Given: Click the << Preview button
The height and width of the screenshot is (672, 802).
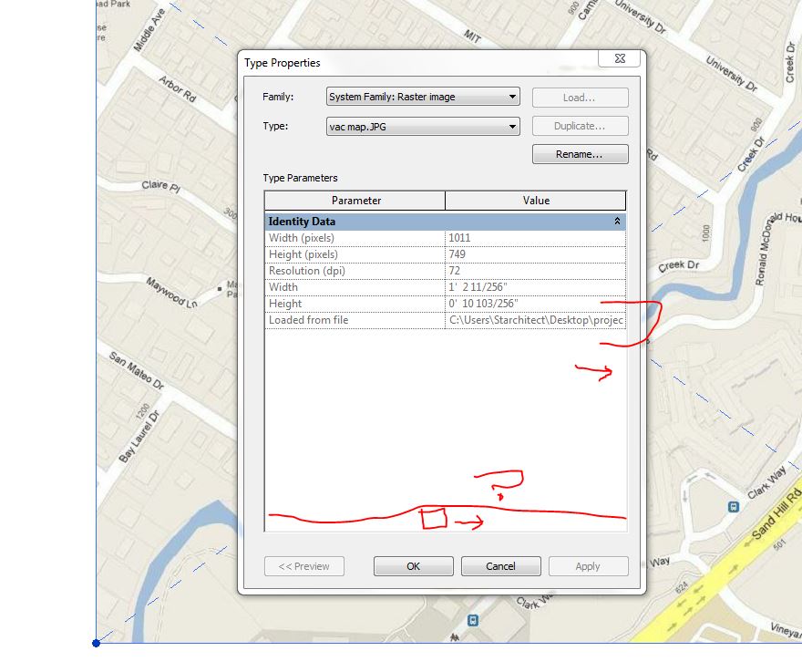Looking at the screenshot, I should tap(304, 566).
